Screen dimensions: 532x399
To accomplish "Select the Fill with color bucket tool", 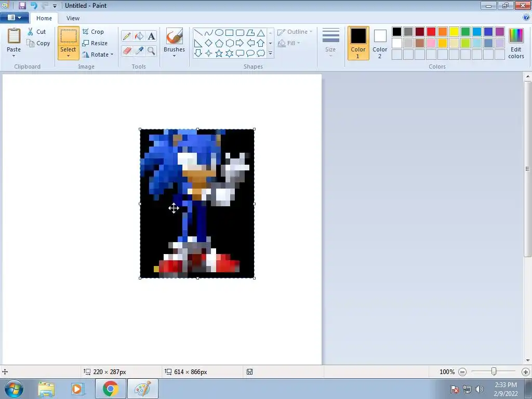I will (x=139, y=36).
